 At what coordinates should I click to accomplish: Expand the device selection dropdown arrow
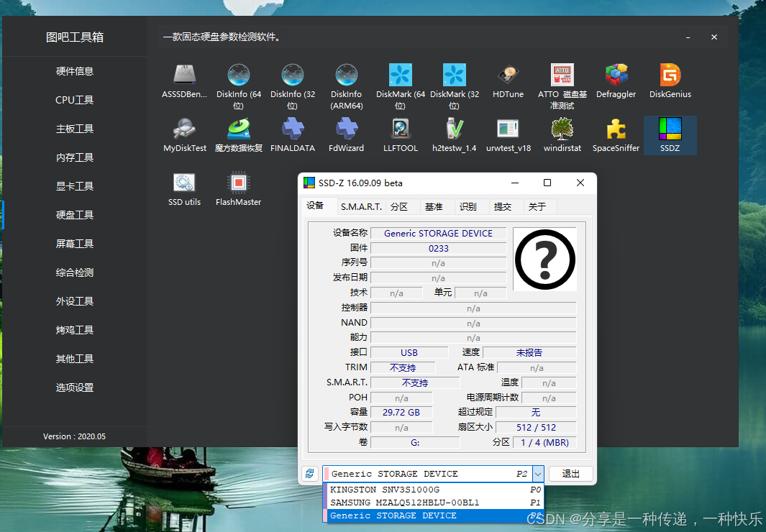click(x=537, y=474)
